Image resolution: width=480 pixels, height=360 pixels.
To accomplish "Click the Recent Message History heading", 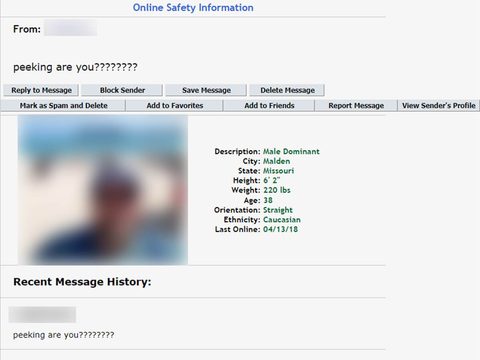I will point(82,282).
